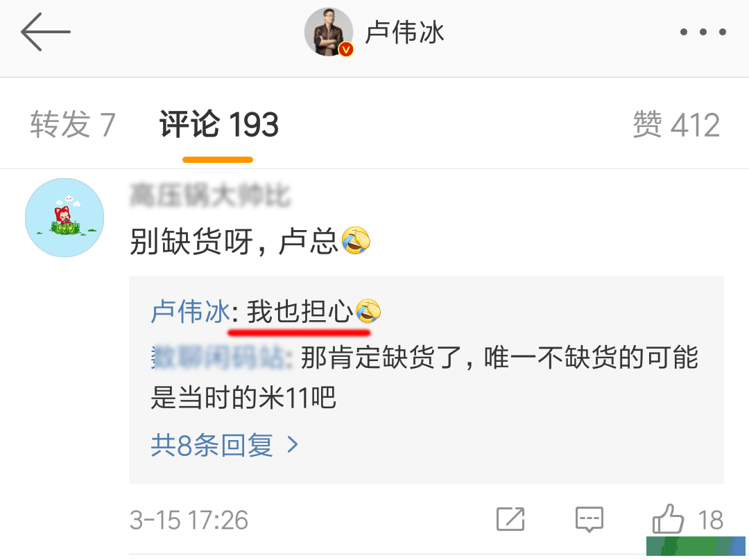This screenshot has height=560, width=749.
Task: Tap the reply about 米11 缺货
Action: point(424,377)
